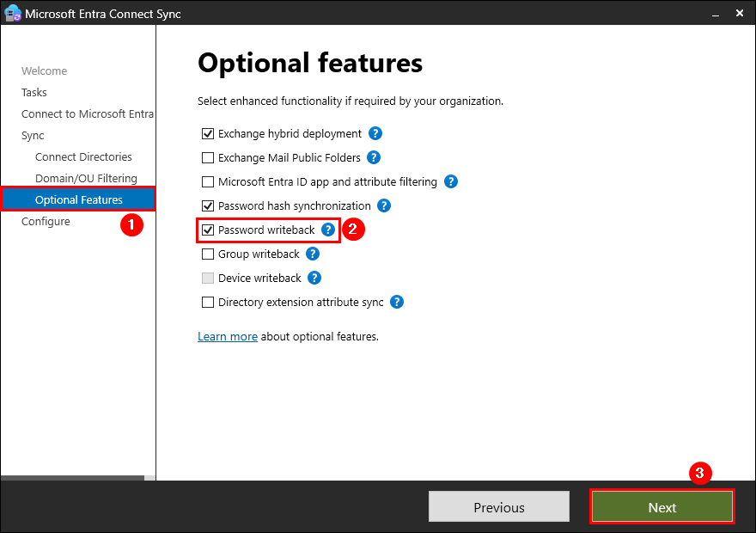Enable Exchange Mail Public Folders option

(207, 158)
